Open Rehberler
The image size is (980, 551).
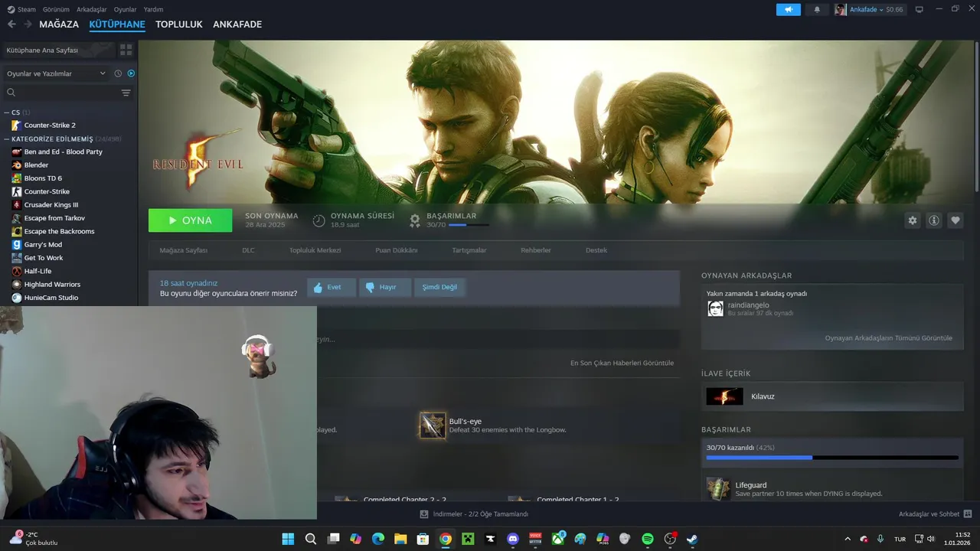(536, 250)
